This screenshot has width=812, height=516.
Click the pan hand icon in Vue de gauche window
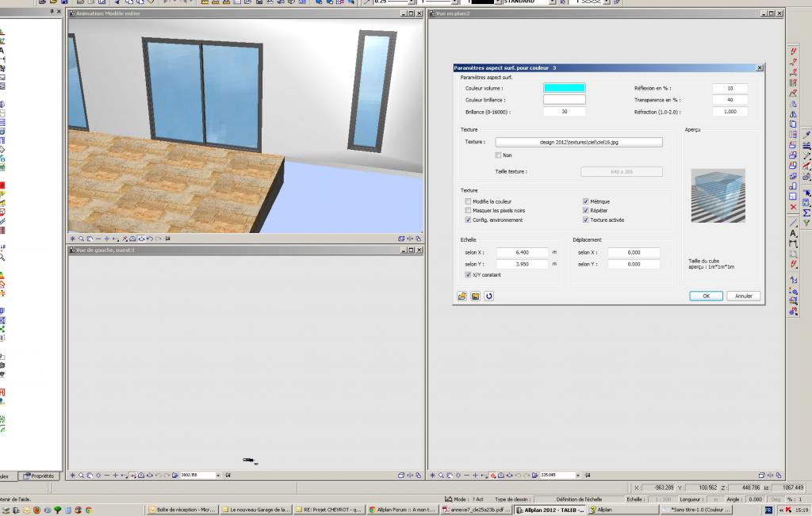[x=90, y=475]
